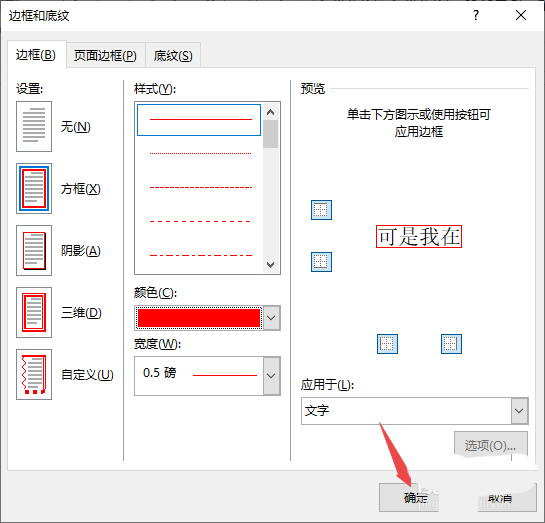Pick the 阴影(A) shadow border icon
This screenshot has height=523, width=545.
(x=34, y=250)
